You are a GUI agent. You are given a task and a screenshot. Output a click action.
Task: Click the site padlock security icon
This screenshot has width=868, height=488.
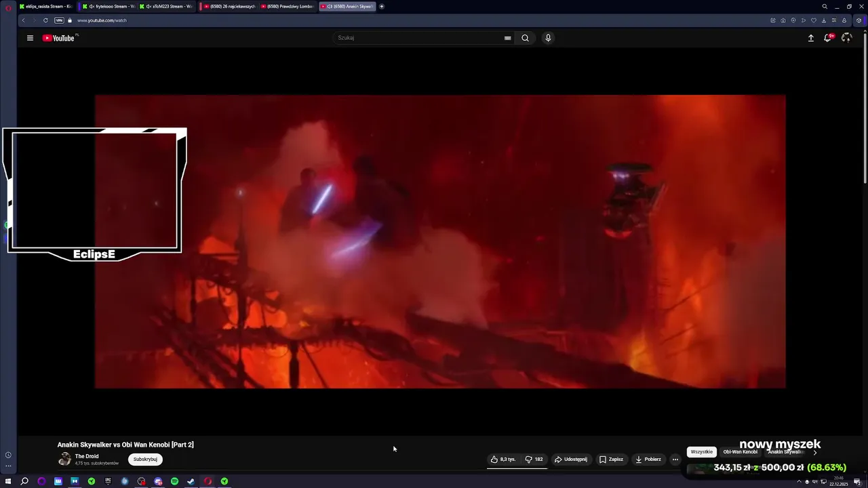[x=69, y=20]
